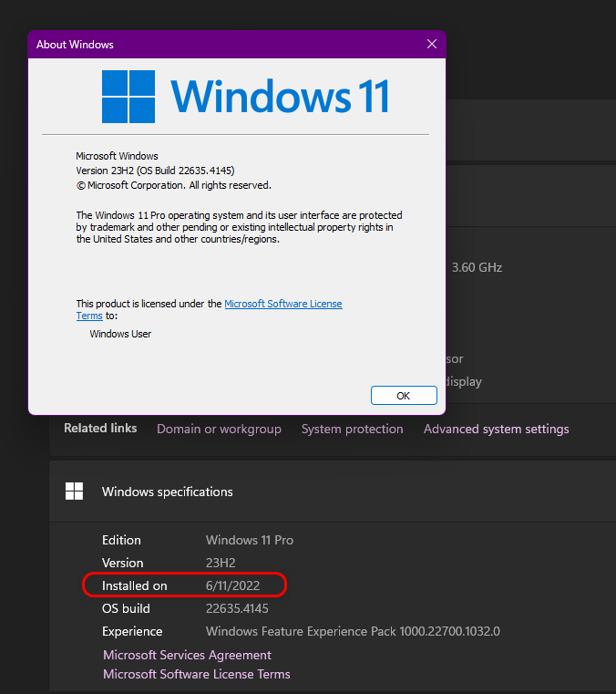
Task: Open Domain or workgroup link
Action: (x=219, y=429)
